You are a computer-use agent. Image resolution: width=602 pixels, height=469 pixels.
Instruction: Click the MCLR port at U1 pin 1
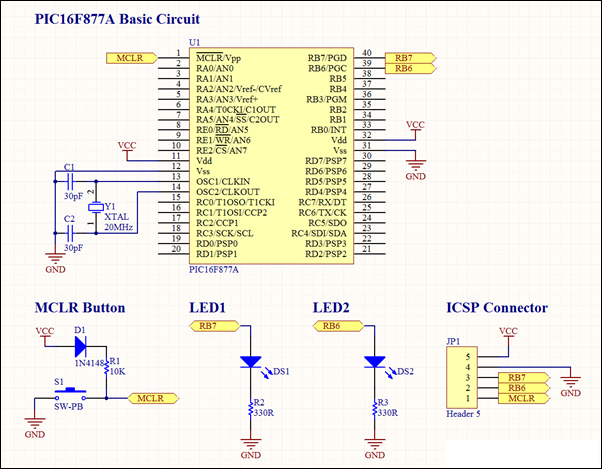(x=132, y=58)
